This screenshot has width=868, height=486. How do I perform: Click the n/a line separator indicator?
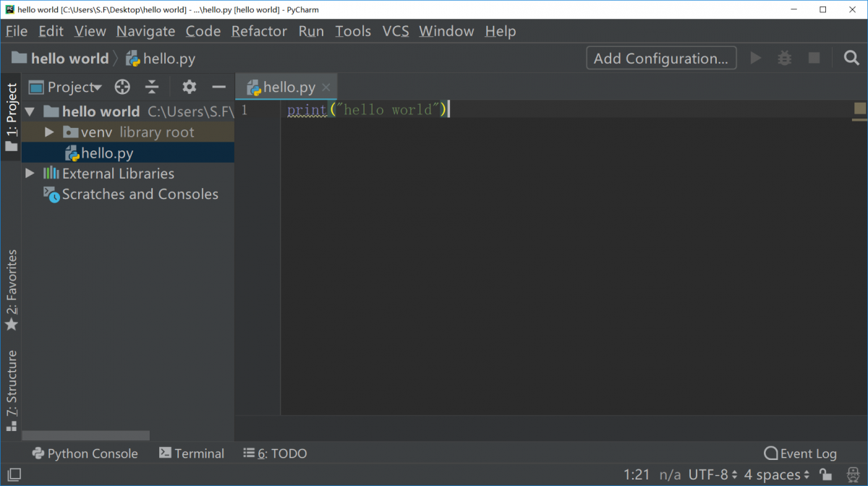point(671,474)
